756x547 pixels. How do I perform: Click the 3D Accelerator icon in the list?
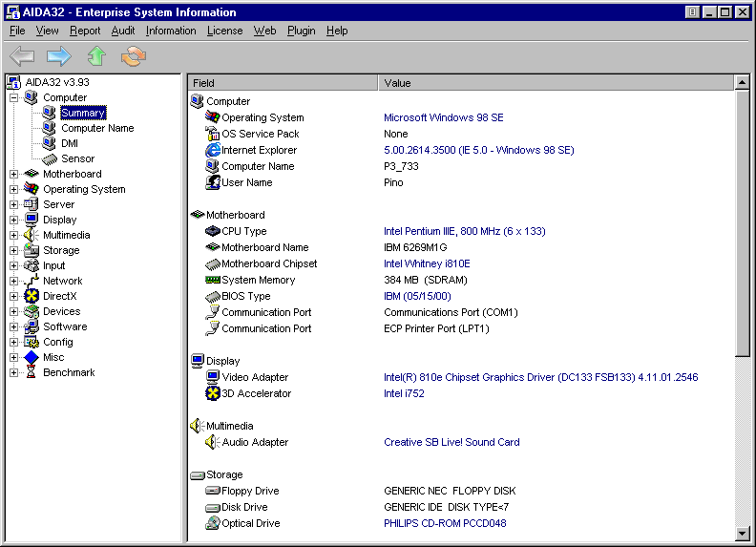[x=213, y=393]
